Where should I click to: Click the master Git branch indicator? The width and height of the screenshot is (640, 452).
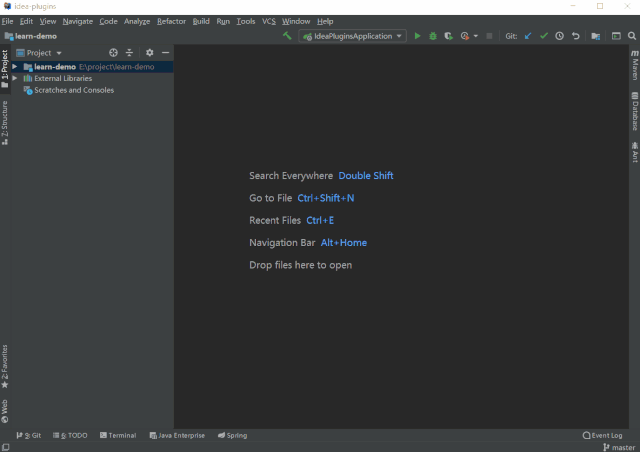pyautogui.click(x=622, y=447)
